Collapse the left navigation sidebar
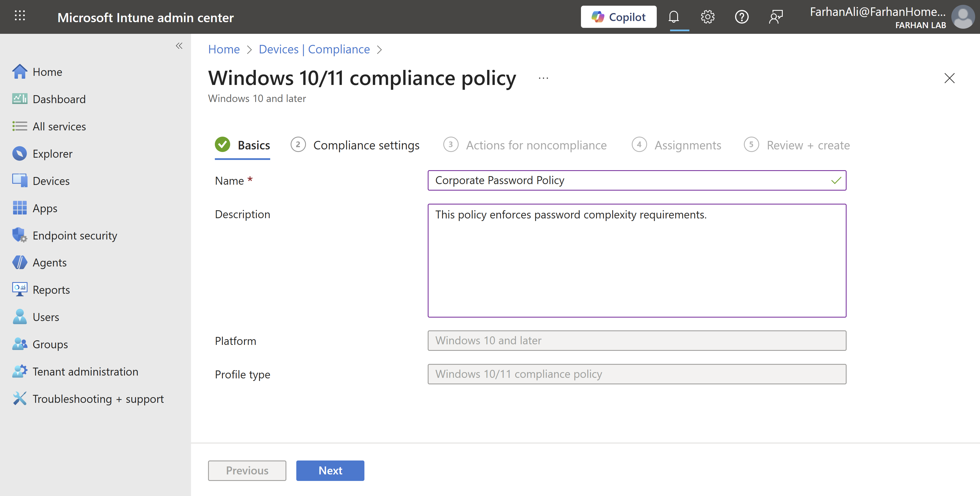Screen dimensions: 980x496 tap(179, 46)
